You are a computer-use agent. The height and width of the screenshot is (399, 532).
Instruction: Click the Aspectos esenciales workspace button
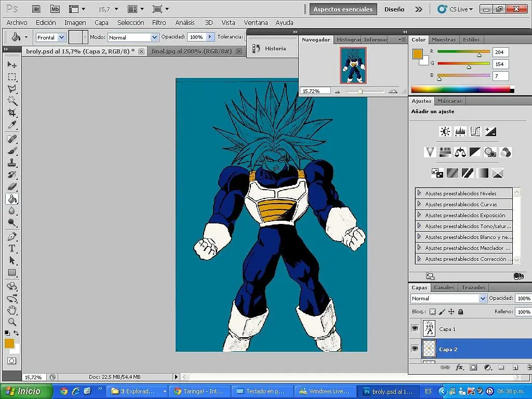(x=343, y=9)
